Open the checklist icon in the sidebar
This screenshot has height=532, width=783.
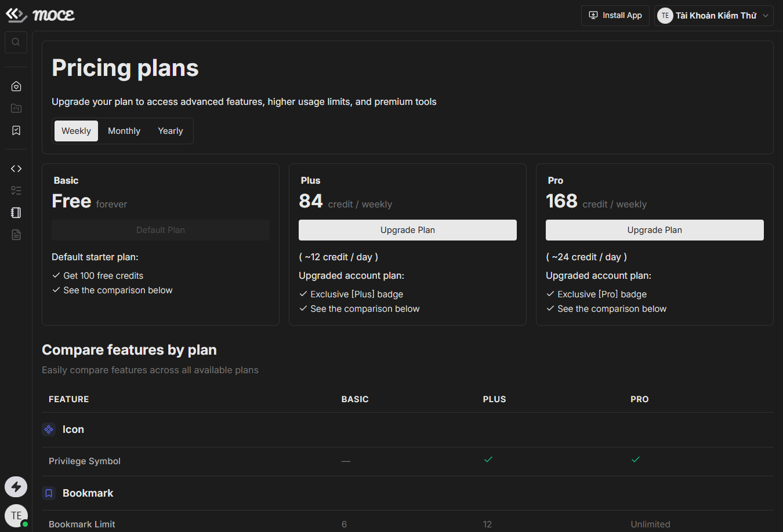click(16, 191)
